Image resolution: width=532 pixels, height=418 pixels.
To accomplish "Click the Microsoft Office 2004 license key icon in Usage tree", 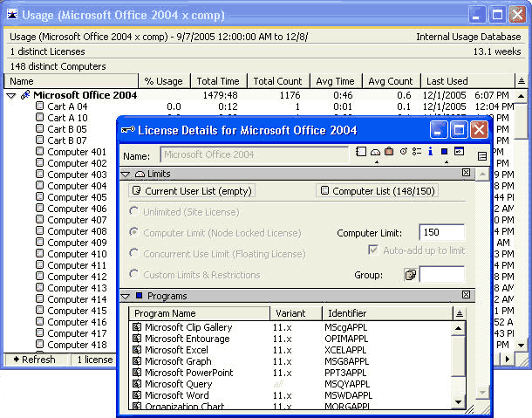I will 25,95.
